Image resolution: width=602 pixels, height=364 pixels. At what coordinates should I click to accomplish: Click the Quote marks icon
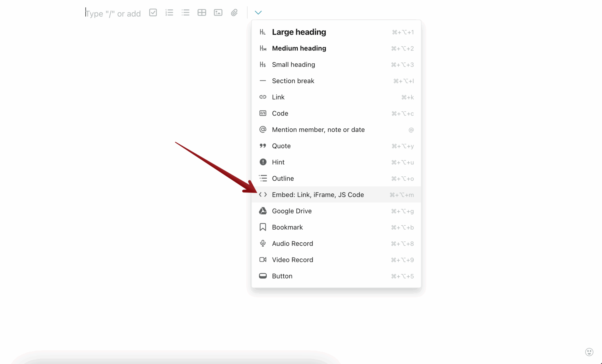[x=263, y=146]
